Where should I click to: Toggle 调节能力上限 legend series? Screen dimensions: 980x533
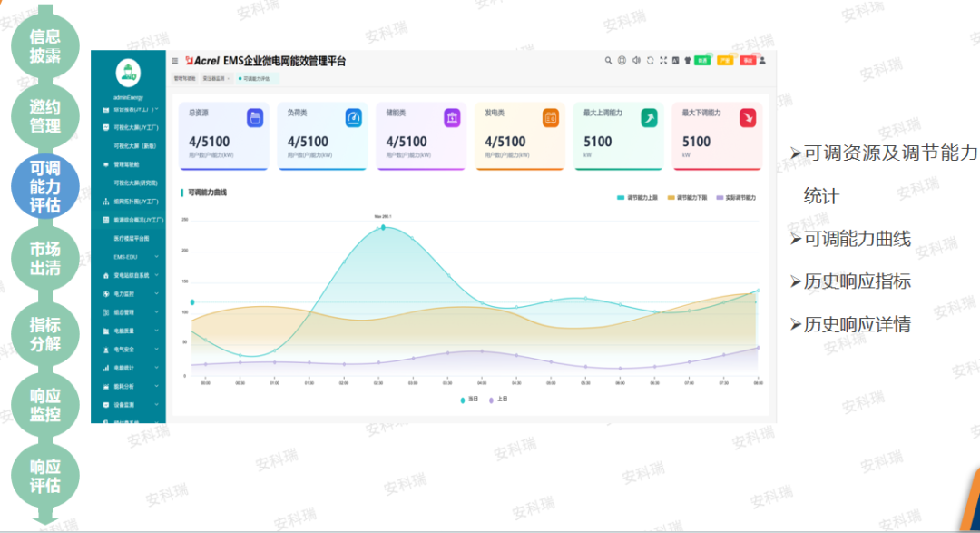[x=638, y=198]
